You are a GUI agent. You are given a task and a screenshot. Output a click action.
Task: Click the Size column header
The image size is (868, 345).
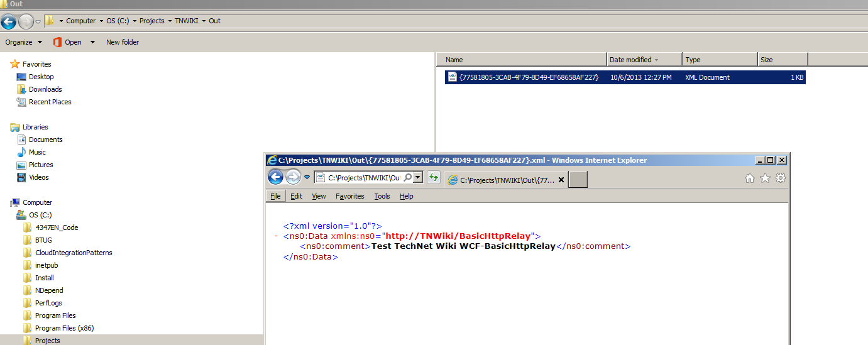[783, 60]
